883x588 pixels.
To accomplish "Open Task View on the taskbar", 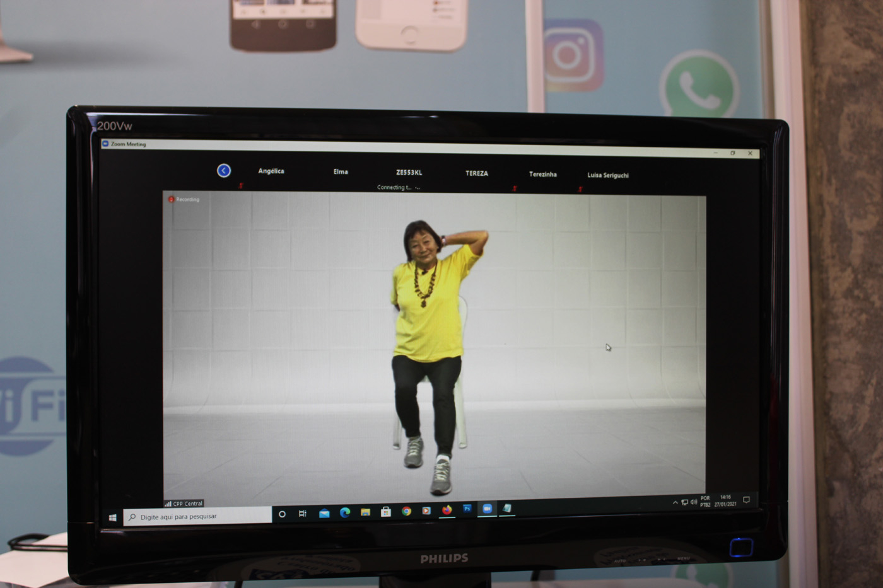I will [303, 514].
